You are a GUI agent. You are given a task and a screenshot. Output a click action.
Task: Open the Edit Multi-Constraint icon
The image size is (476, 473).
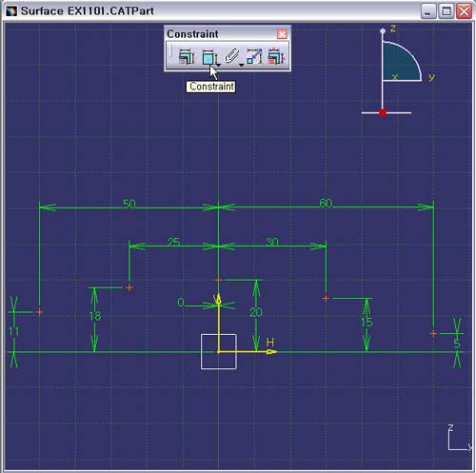276,56
